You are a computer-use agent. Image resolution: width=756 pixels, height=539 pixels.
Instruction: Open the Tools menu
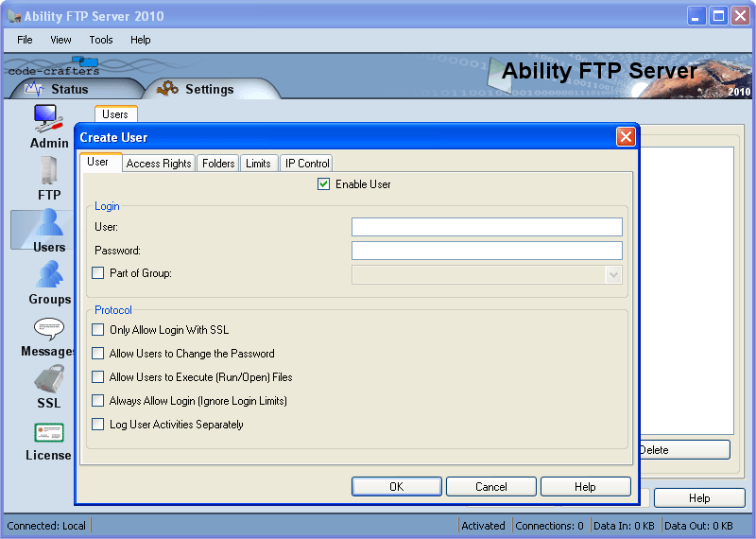pyautogui.click(x=101, y=40)
